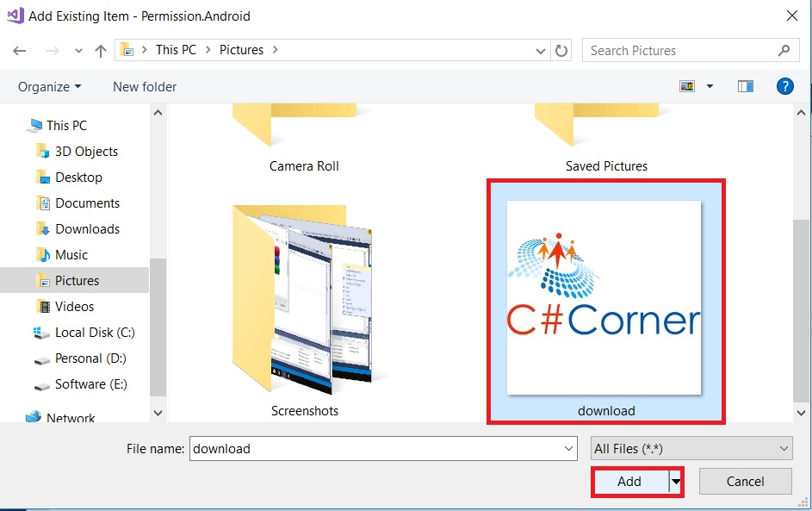Image resolution: width=812 pixels, height=511 pixels.
Task: Click the back navigation arrow
Action: pyautogui.click(x=19, y=50)
